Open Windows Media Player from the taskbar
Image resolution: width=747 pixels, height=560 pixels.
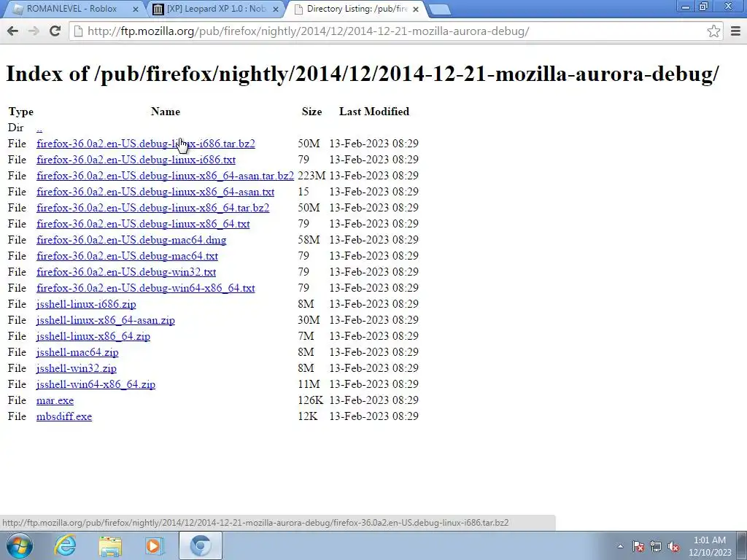coord(153,545)
